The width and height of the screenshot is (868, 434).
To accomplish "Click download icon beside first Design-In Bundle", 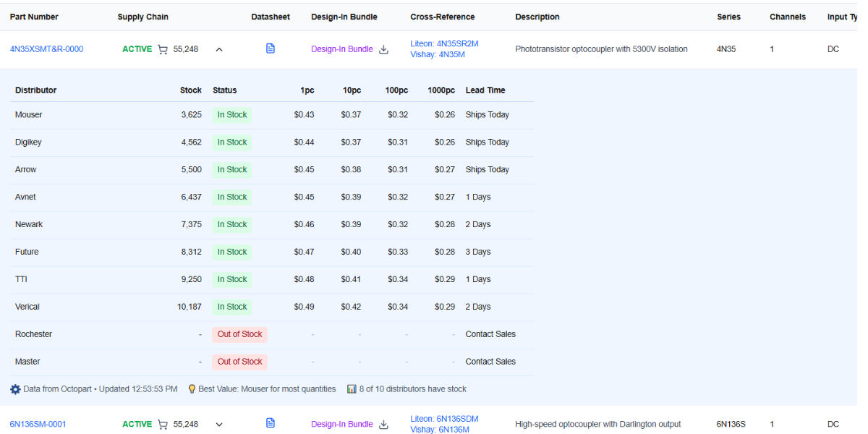I will click(384, 49).
